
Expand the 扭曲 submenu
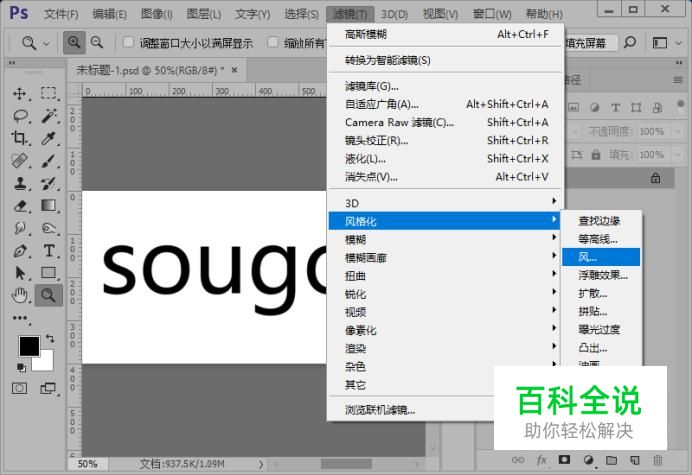444,276
